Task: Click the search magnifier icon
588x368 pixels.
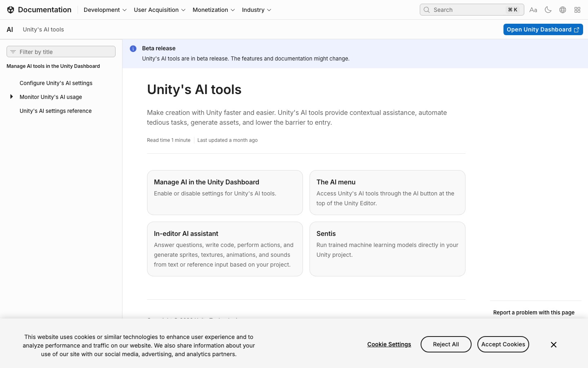Action: pyautogui.click(x=427, y=10)
